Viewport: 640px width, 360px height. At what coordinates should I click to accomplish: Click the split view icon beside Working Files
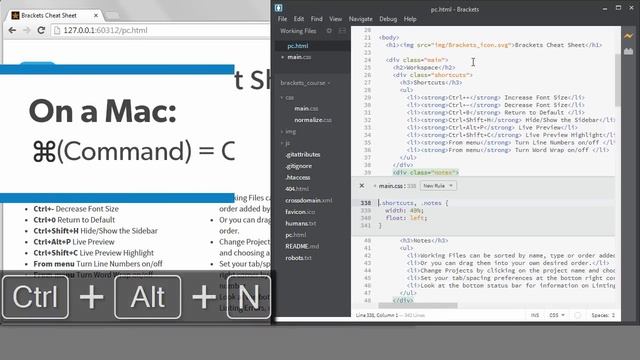pyautogui.click(x=342, y=31)
